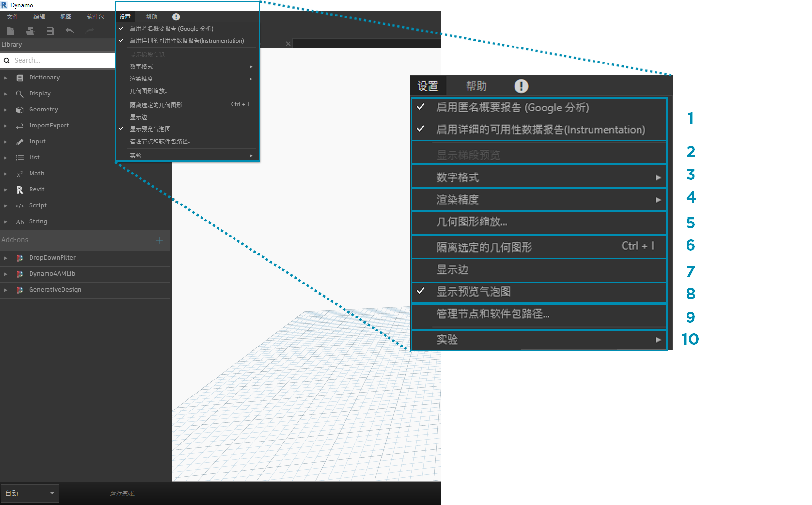Screen dimensions: 812x505
Task: Toggle 启用详细的可用性数据报告 in the Dynamo window menu
Action: pyautogui.click(x=187, y=41)
